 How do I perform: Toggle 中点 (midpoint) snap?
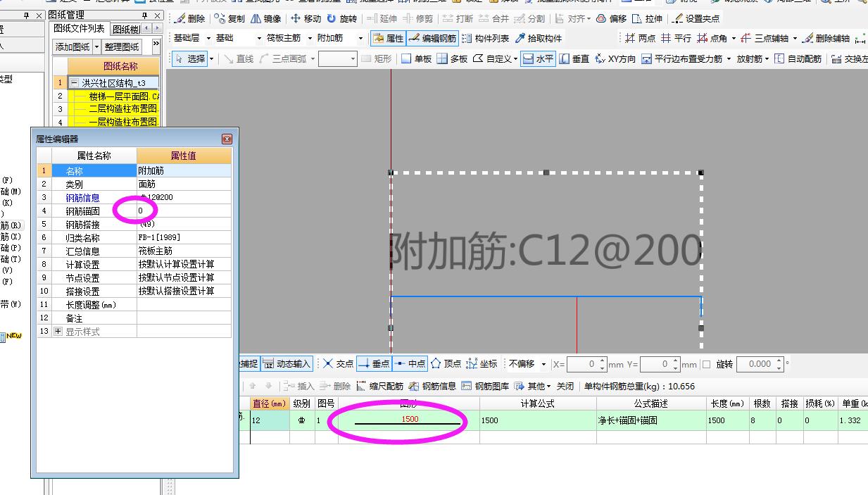point(410,364)
